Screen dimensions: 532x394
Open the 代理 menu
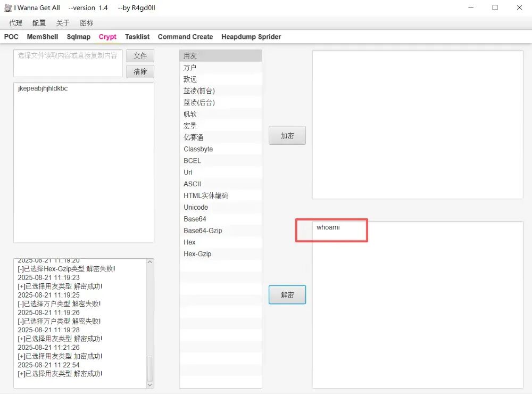[x=15, y=23]
